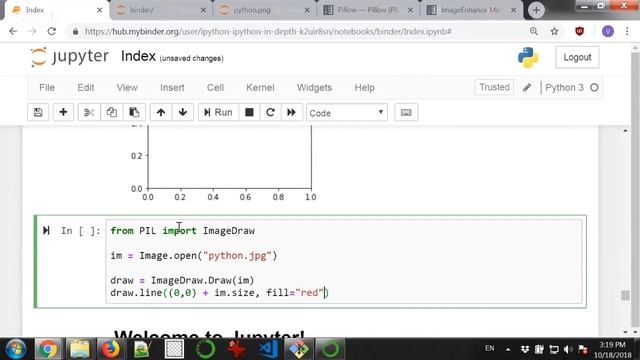Open a new browser tab
The image size is (640, 360).
click(x=536, y=10)
